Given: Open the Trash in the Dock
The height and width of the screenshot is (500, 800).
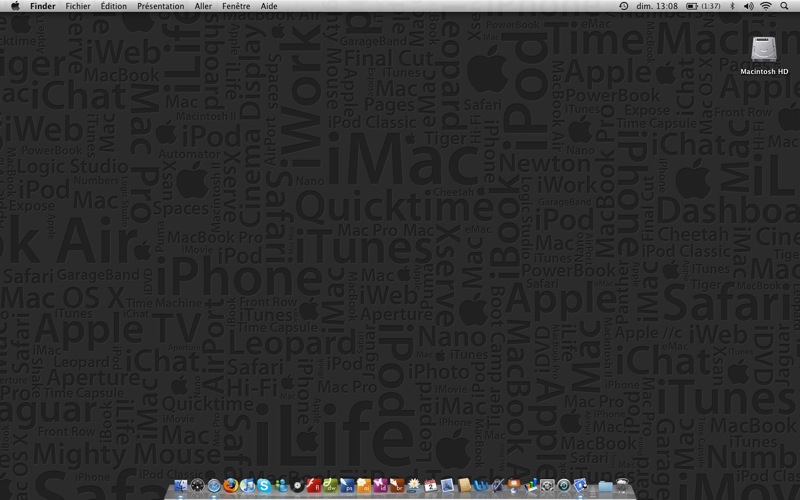Looking at the screenshot, I should 621,485.
